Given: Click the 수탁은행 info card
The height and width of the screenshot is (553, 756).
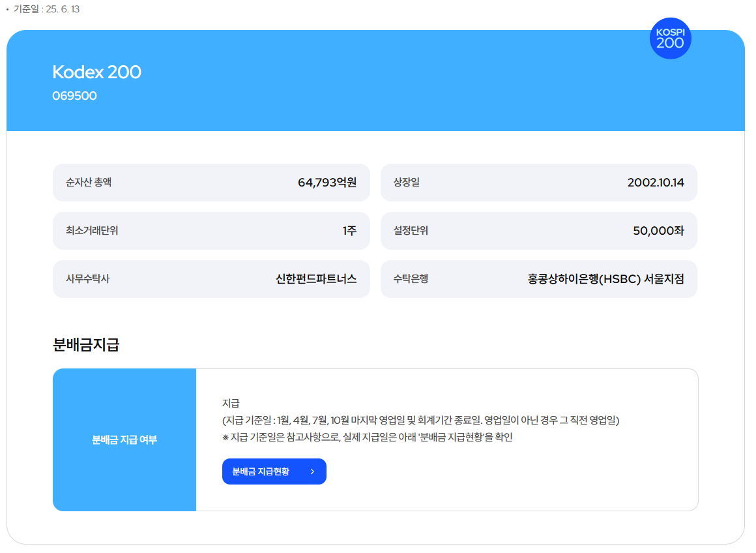Looking at the screenshot, I should pyautogui.click(x=539, y=278).
